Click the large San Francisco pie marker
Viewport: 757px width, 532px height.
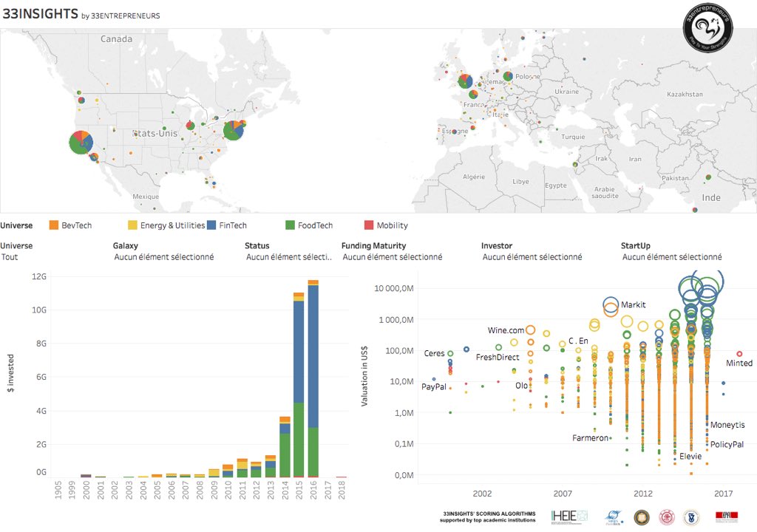coord(81,143)
